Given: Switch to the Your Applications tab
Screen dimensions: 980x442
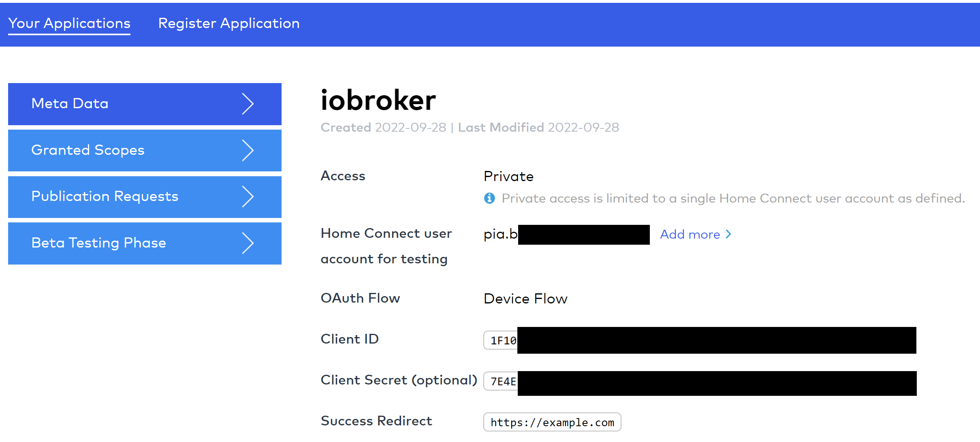Looking at the screenshot, I should (x=69, y=23).
